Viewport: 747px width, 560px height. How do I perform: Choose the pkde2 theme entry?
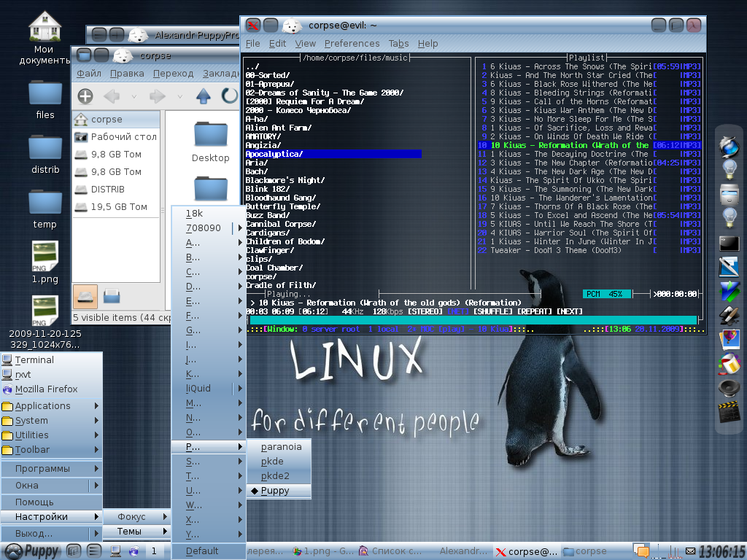279,475
